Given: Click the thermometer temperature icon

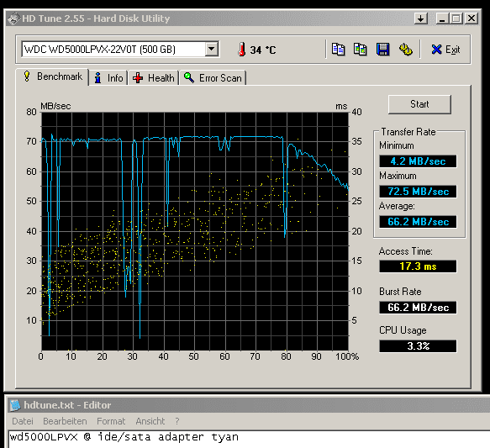Looking at the screenshot, I should (241, 50).
